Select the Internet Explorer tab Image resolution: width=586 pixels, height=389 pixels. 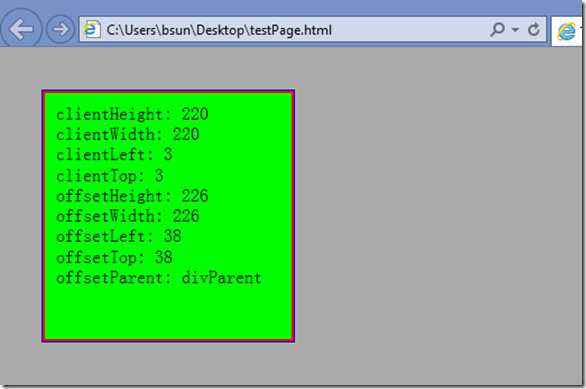[x=567, y=31]
